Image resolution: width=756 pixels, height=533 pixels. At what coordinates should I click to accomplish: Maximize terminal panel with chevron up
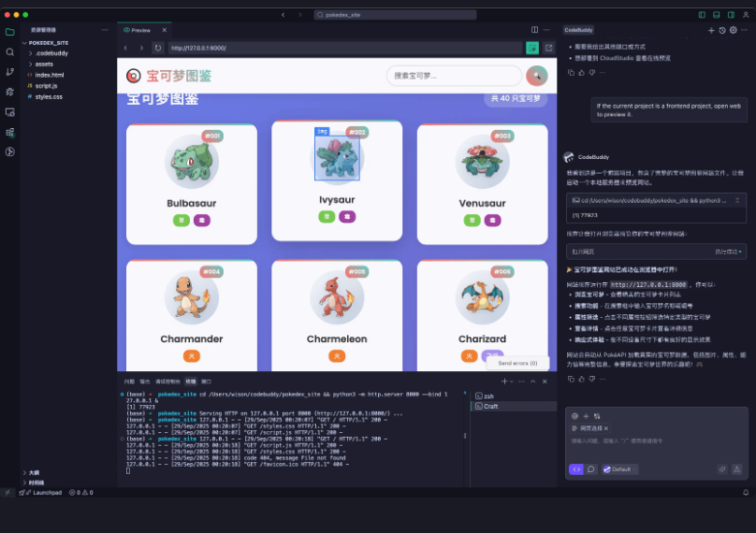pos(532,382)
